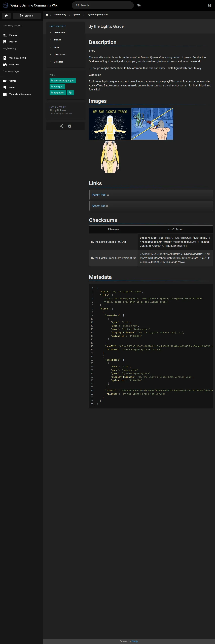Open Games in the sidebar
The height and width of the screenshot is (644, 215).
tap(13, 81)
